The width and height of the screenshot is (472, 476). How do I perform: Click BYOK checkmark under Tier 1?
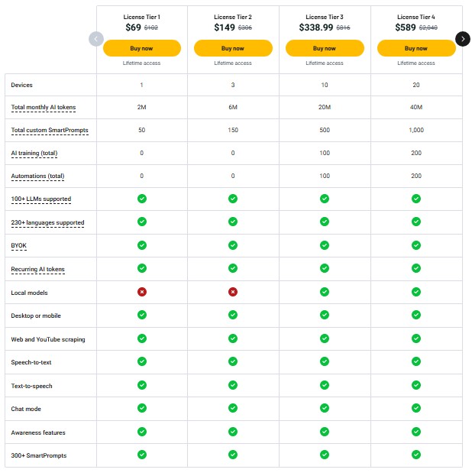click(141, 245)
